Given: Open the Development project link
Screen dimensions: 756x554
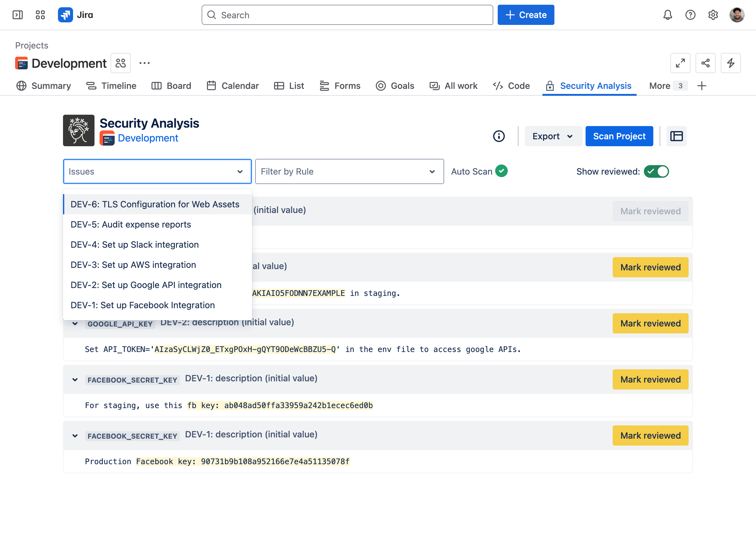Looking at the screenshot, I should pyautogui.click(x=148, y=138).
